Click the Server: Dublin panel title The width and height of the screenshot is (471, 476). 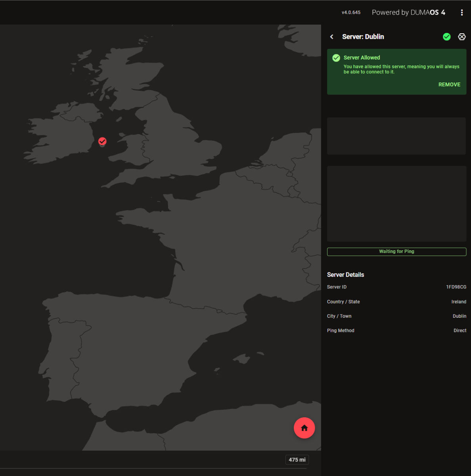coord(363,37)
